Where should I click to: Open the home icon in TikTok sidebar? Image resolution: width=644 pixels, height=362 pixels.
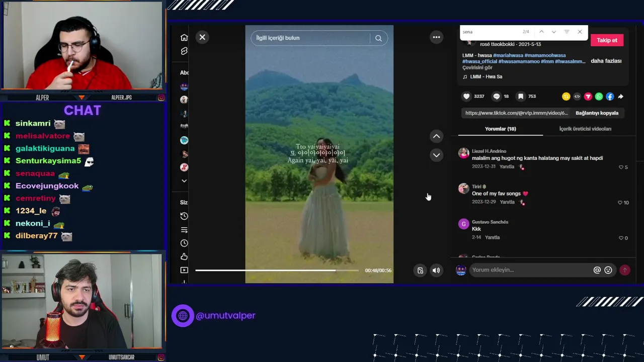[x=184, y=38]
